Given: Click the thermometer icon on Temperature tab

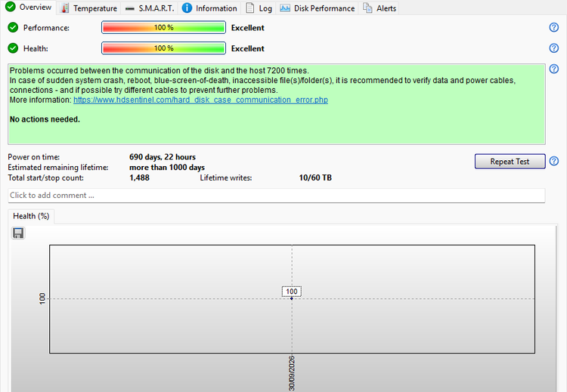Looking at the screenshot, I should pyautogui.click(x=65, y=8).
